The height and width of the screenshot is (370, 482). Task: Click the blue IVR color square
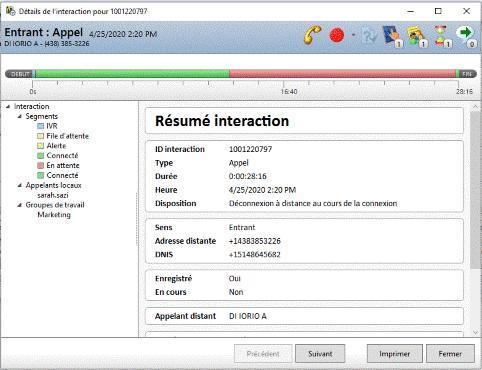[40, 126]
